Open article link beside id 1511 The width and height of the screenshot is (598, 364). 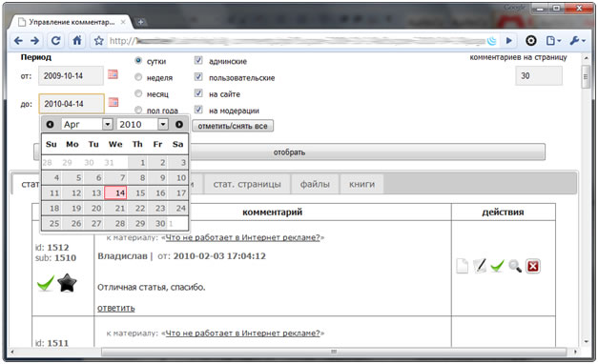click(x=242, y=334)
